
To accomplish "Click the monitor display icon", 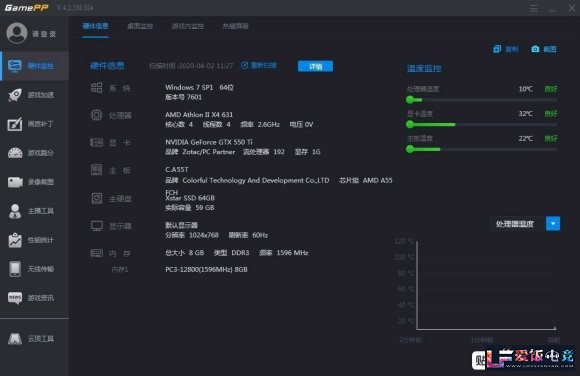I will [x=97, y=226].
